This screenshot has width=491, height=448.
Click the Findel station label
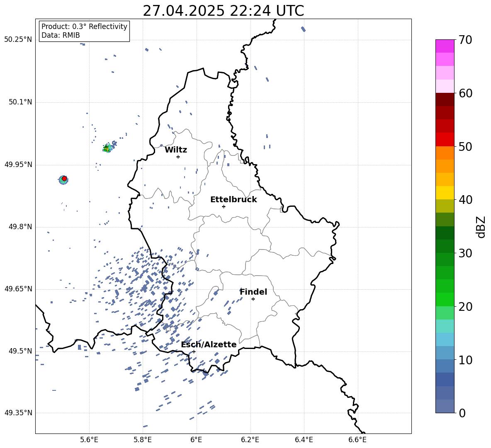(253, 292)
